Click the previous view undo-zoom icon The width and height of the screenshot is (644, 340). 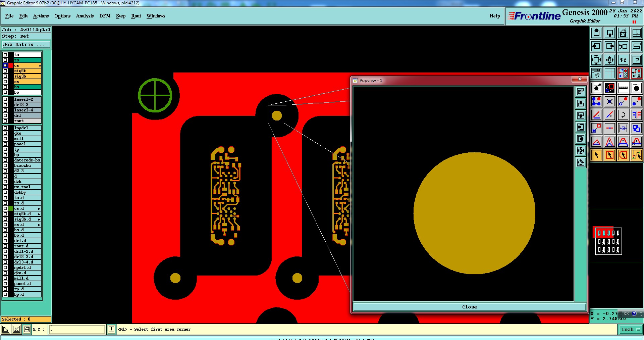tap(623, 46)
